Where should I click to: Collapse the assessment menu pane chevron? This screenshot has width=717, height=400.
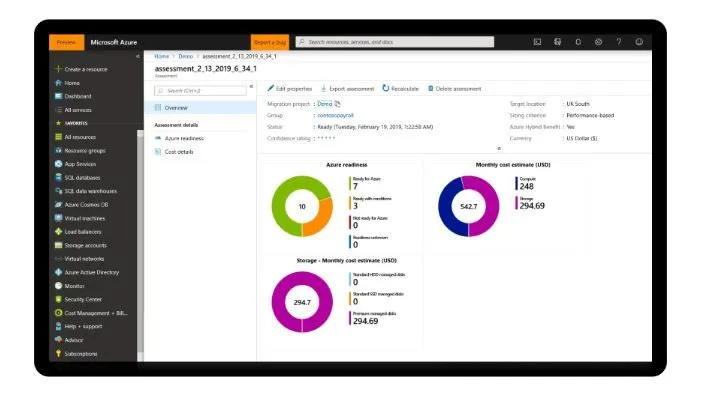(x=251, y=86)
